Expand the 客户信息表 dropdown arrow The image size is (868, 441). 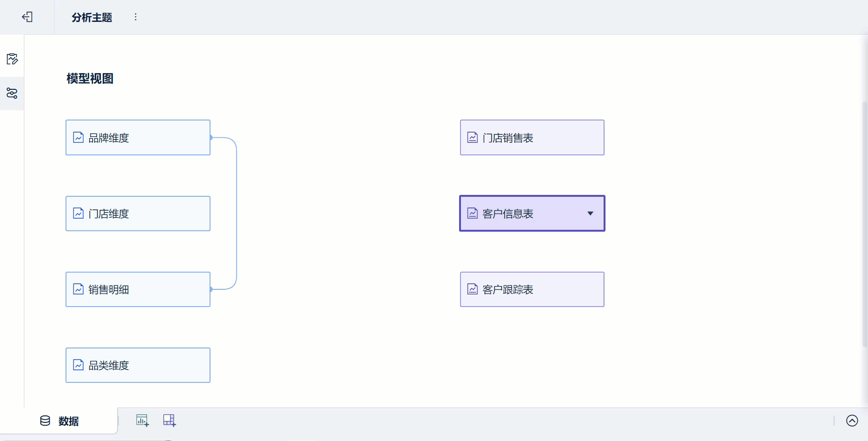tap(590, 214)
